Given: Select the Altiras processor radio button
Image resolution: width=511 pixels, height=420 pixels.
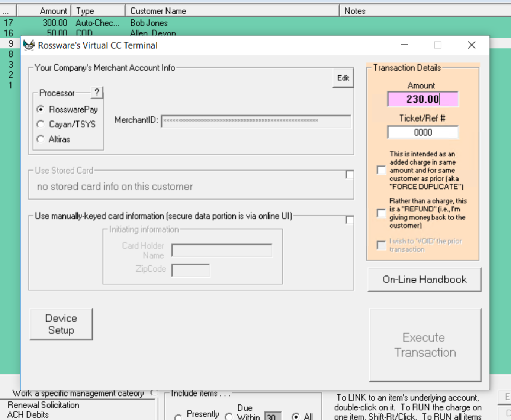Looking at the screenshot, I should [41, 139].
